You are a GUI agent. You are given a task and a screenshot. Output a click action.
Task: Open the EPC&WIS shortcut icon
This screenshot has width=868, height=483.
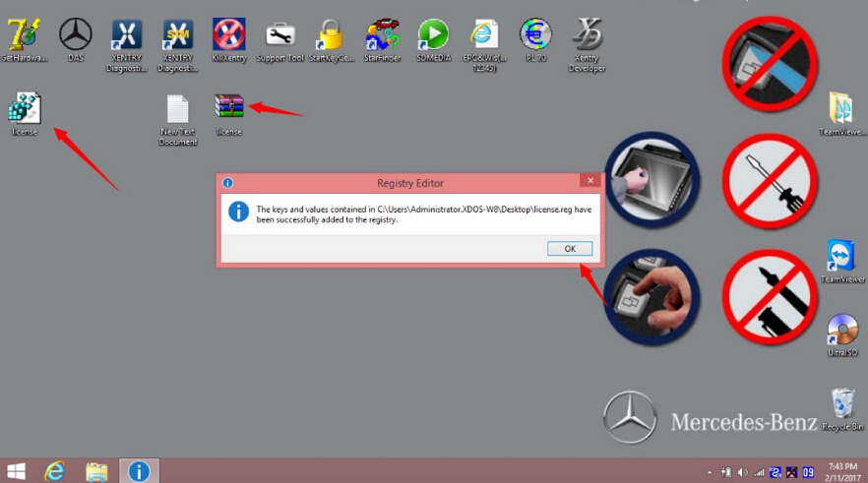point(484,36)
